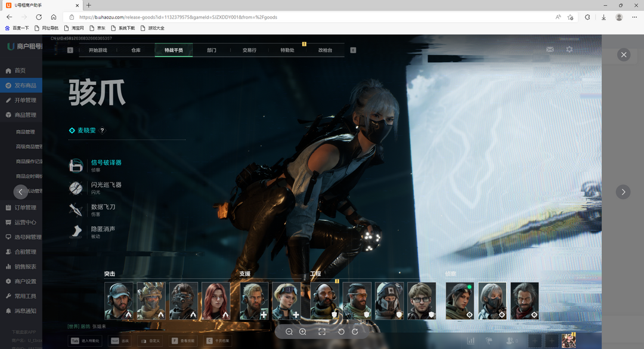Select the 闪光巡飞器 skill
The width and height of the screenshot is (644, 349).
coord(95,187)
